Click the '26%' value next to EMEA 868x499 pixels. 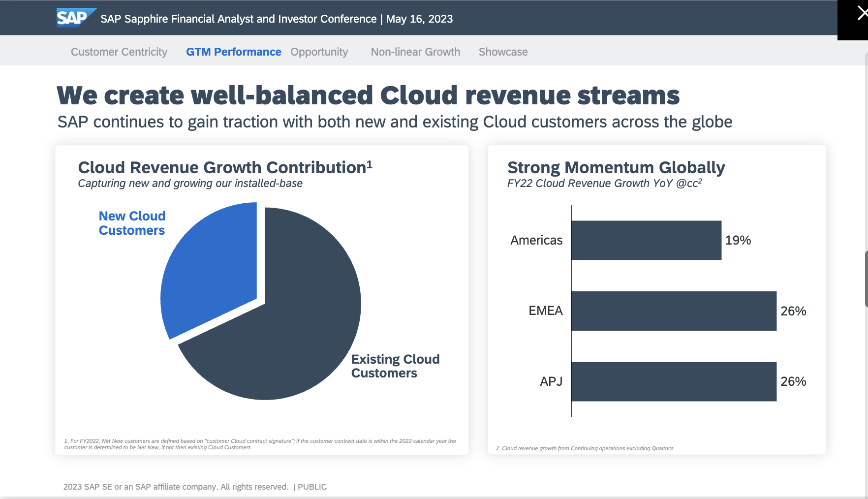pos(793,311)
